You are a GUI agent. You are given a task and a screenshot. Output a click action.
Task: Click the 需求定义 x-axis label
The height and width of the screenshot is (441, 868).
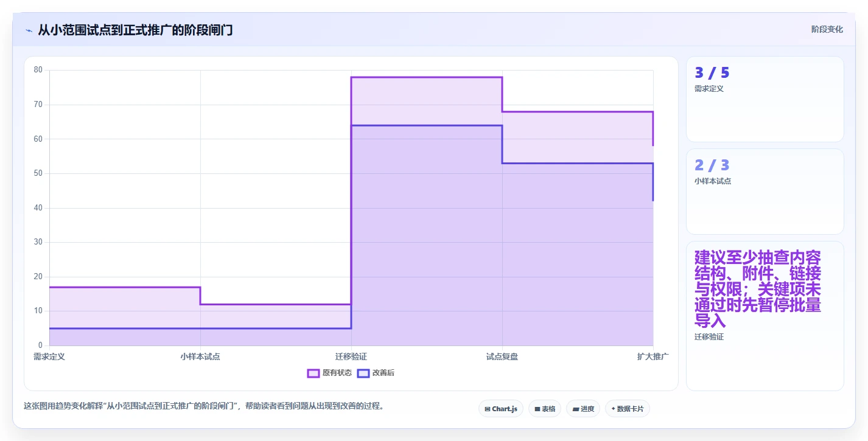[x=49, y=356]
